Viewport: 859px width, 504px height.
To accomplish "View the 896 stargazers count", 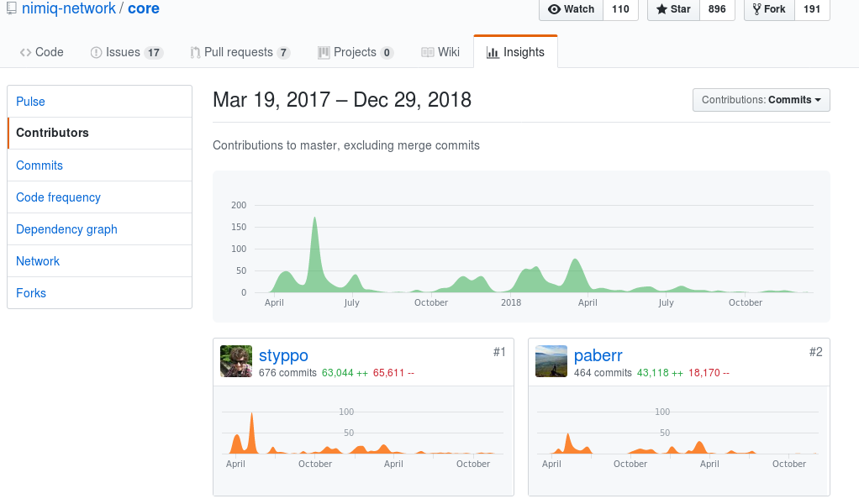I will pos(717,9).
